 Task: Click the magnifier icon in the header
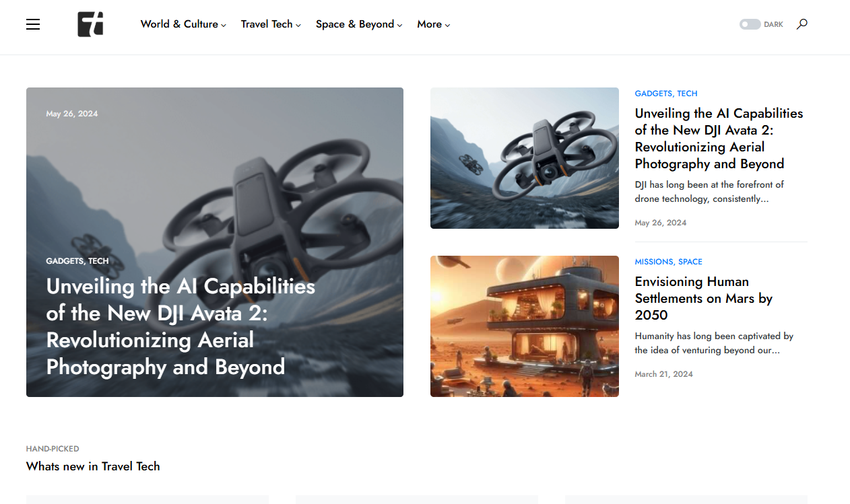point(802,24)
